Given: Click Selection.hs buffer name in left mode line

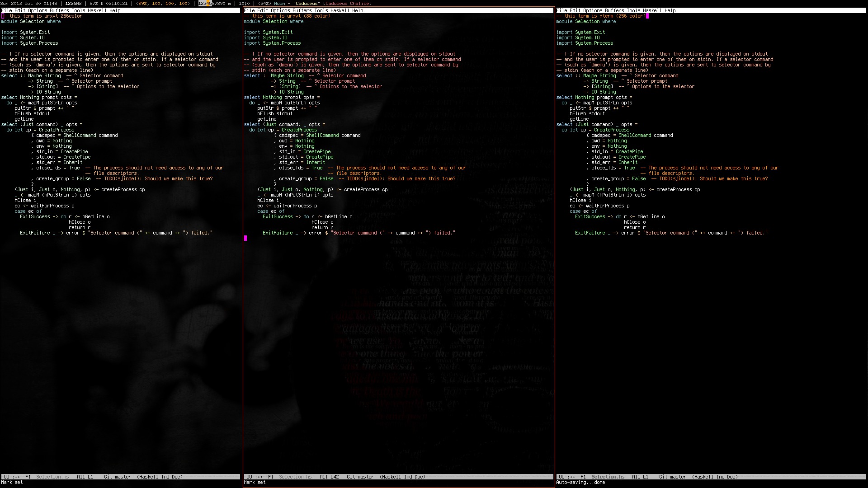Looking at the screenshot, I should (x=52, y=477).
